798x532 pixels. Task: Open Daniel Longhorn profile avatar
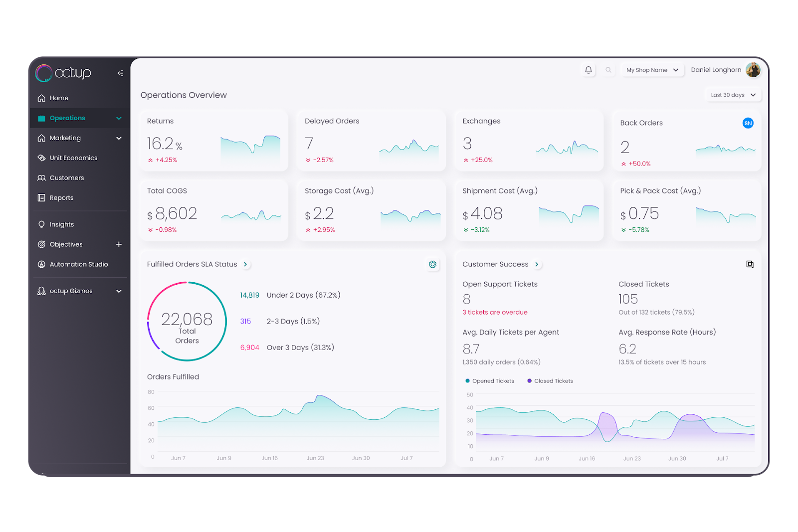pyautogui.click(x=753, y=70)
